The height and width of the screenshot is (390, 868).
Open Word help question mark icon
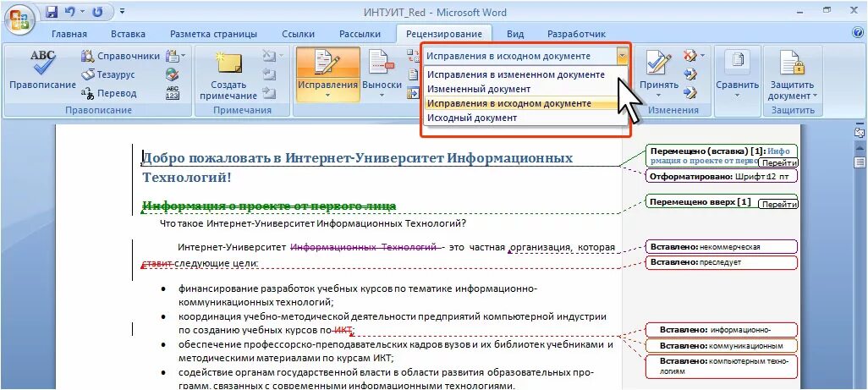(858, 33)
